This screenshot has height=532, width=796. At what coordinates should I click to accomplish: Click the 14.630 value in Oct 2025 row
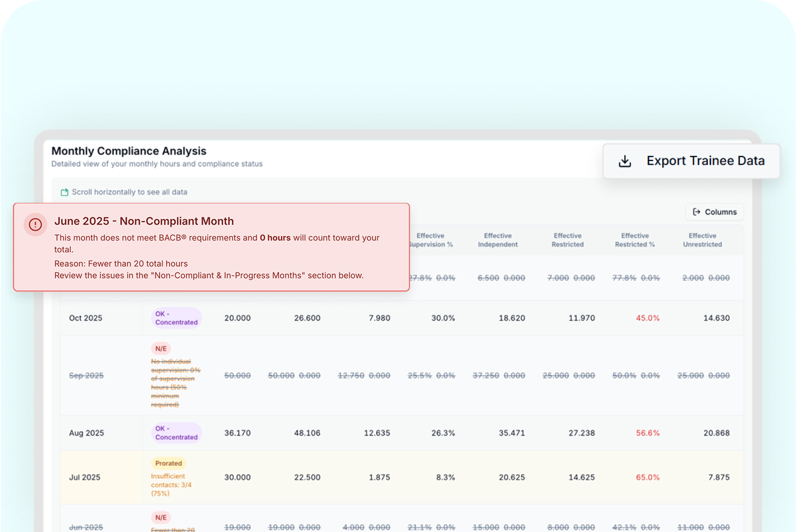(x=716, y=318)
